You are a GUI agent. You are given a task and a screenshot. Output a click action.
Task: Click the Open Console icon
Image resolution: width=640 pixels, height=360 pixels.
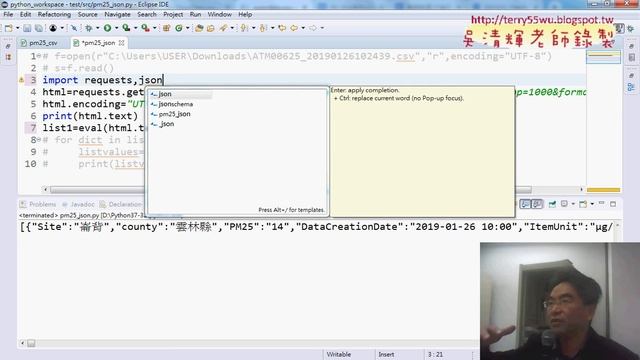tap(583, 204)
